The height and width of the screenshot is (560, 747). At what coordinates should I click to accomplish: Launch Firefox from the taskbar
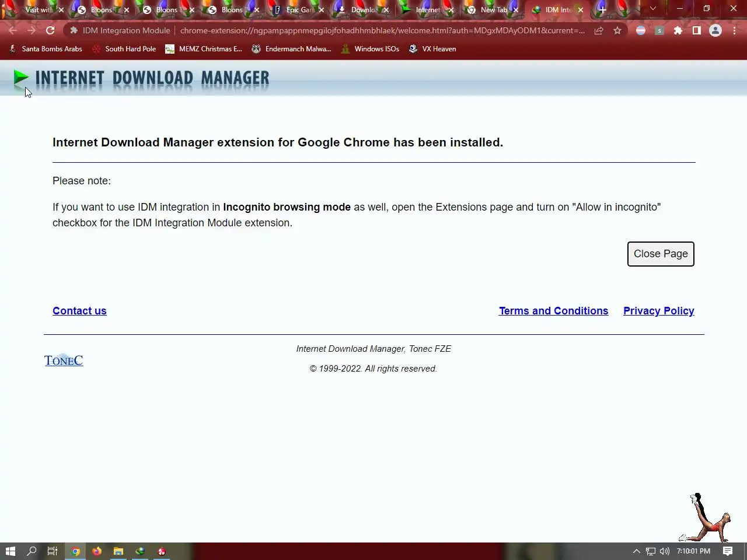(x=97, y=551)
